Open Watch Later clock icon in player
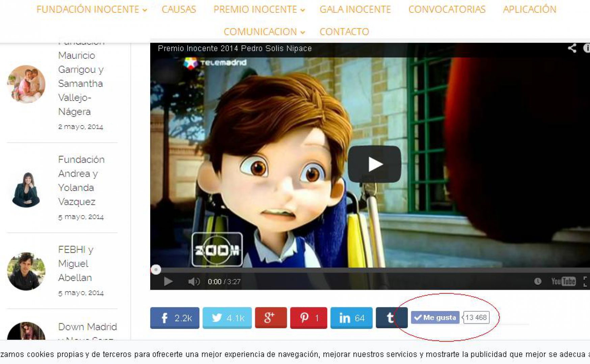Image resolution: width=590 pixels, height=364 pixels. coord(538,281)
